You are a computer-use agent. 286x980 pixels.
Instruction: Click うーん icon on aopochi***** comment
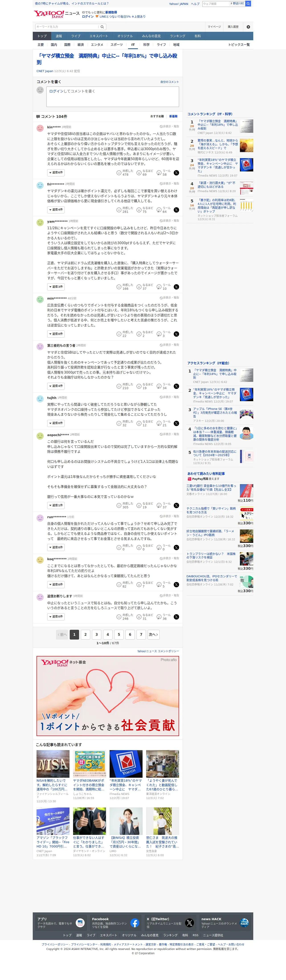[x=159, y=506]
